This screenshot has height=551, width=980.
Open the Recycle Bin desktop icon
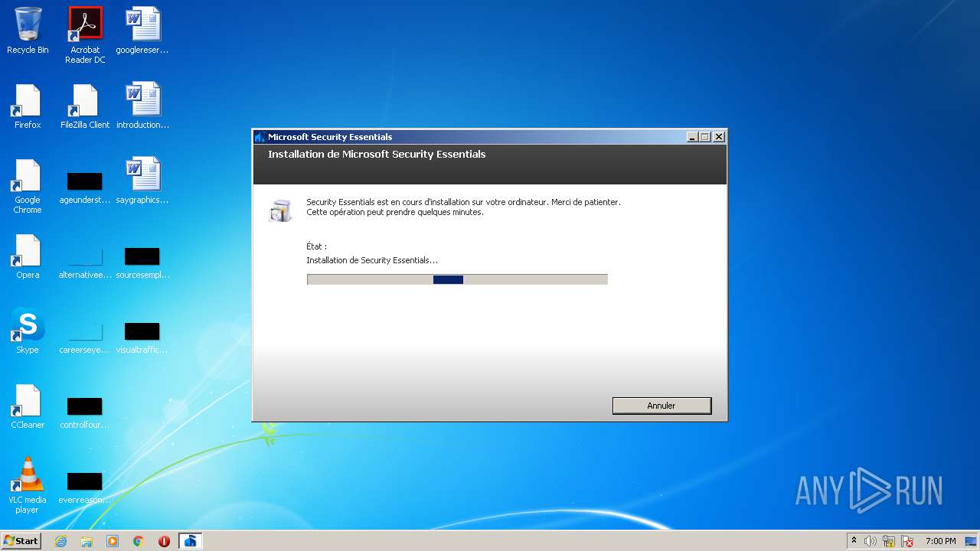[28, 31]
